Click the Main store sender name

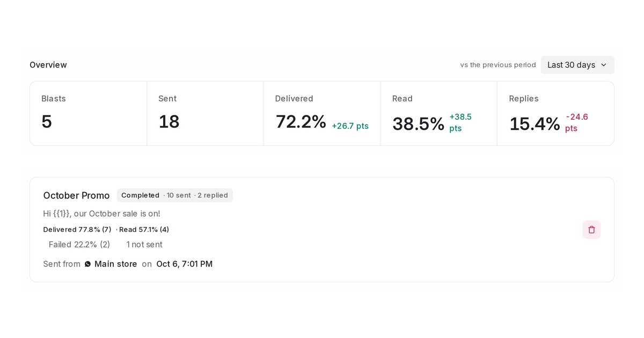coord(115,264)
